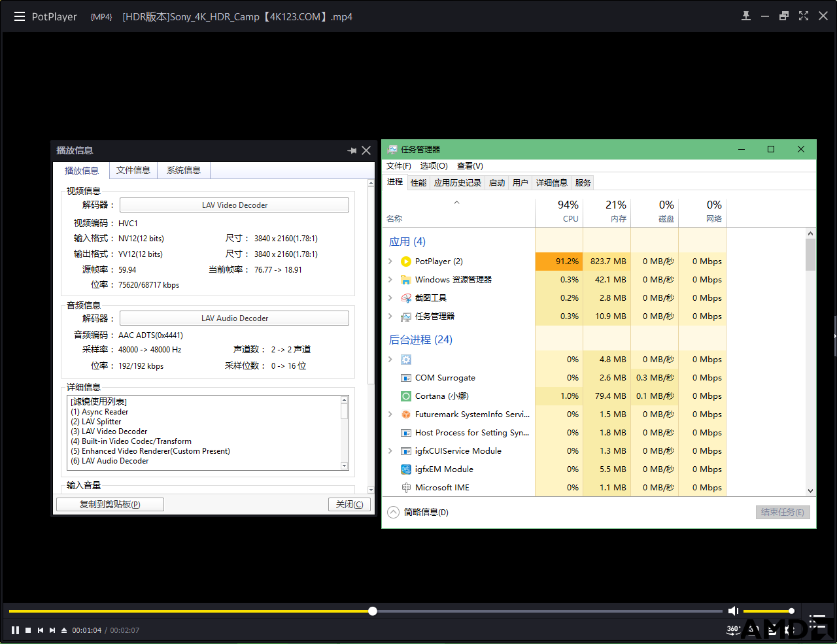
Task: Click the igfxEM Module icon
Action: click(406, 469)
